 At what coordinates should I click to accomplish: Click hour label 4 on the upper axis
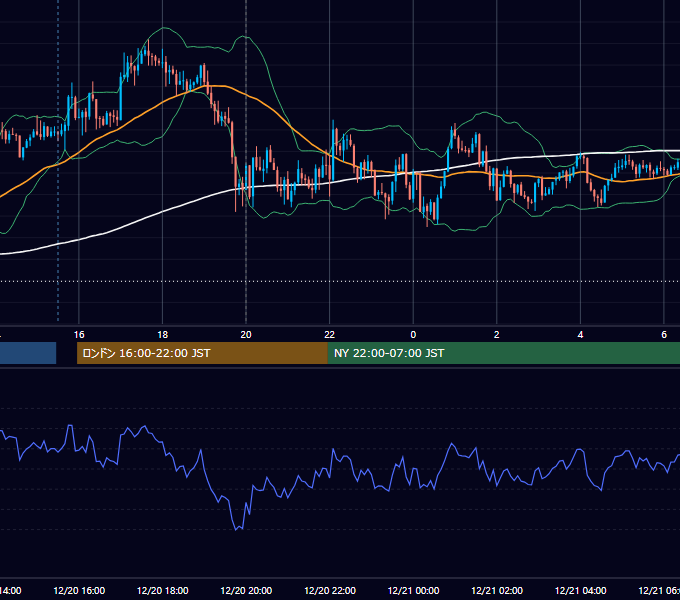[580, 335]
